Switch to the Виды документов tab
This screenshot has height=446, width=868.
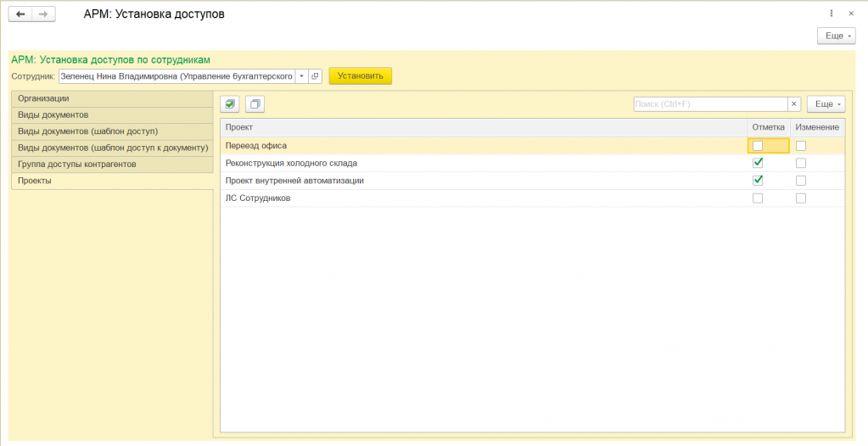click(x=112, y=115)
